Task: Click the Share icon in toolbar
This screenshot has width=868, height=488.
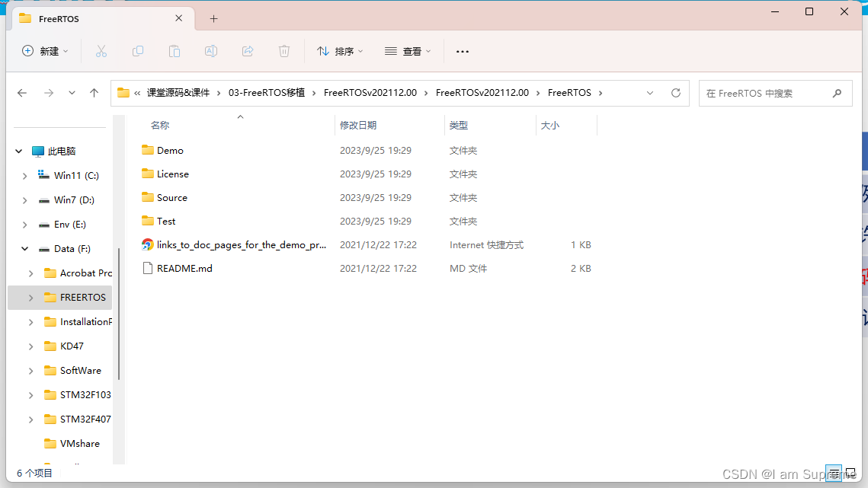Action: (248, 52)
